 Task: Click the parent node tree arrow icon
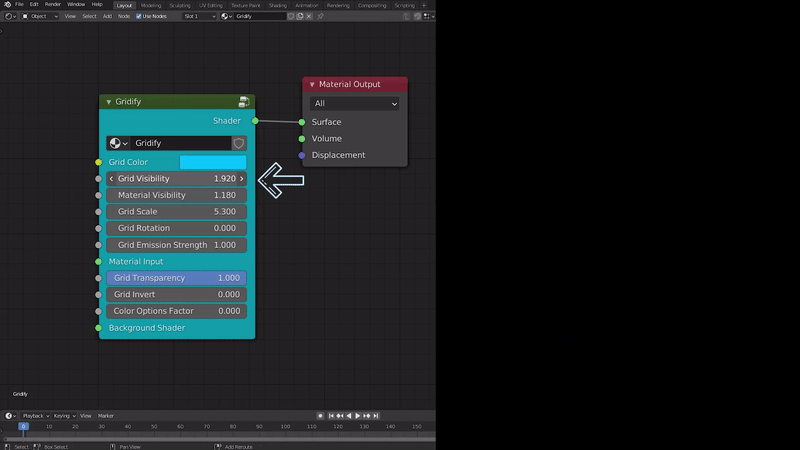[406, 16]
